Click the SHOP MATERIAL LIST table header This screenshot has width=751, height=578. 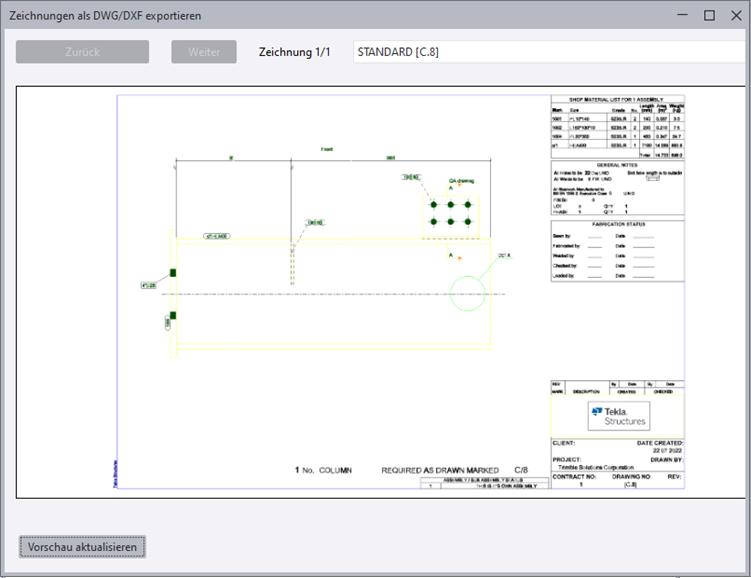616,100
